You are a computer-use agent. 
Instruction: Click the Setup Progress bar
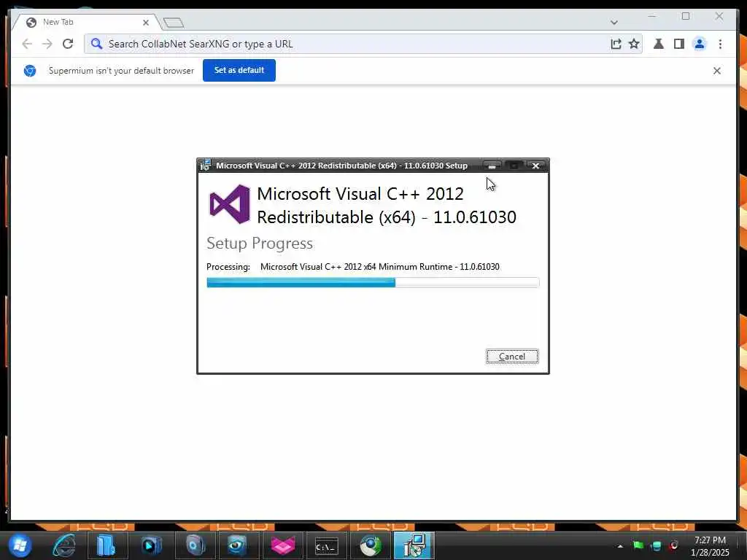(x=373, y=282)
